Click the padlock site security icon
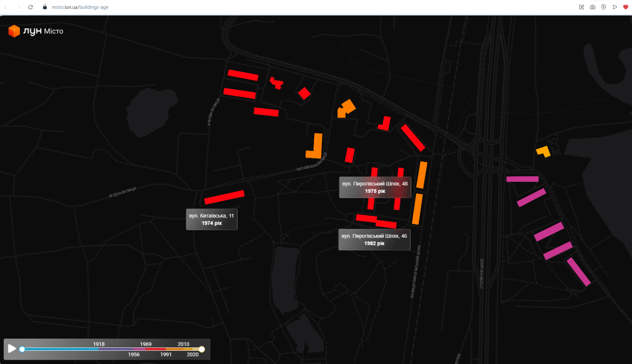 [45, 7]
